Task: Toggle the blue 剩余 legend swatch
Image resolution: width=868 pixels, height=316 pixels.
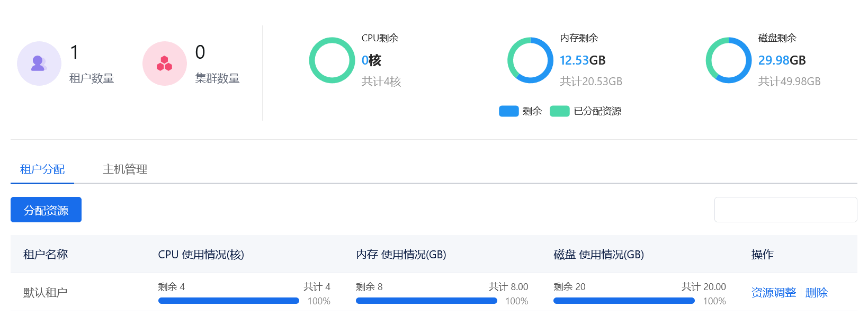Action: 508,111
